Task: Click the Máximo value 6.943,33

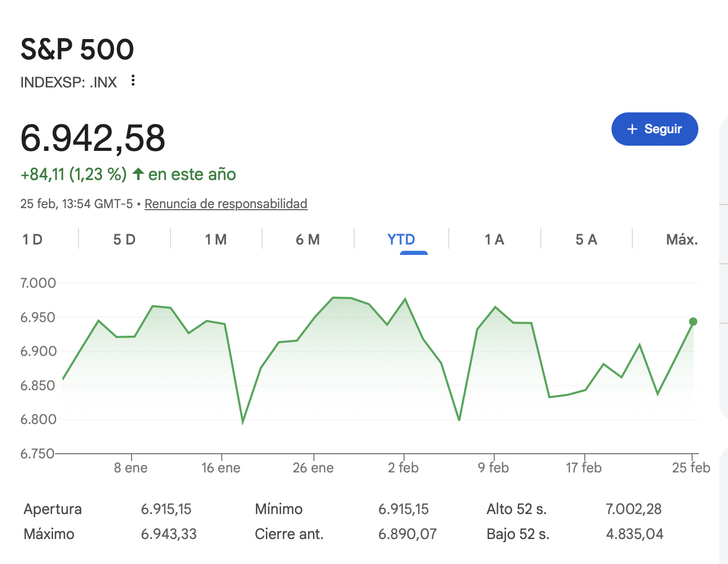Action: coord(168,534)
